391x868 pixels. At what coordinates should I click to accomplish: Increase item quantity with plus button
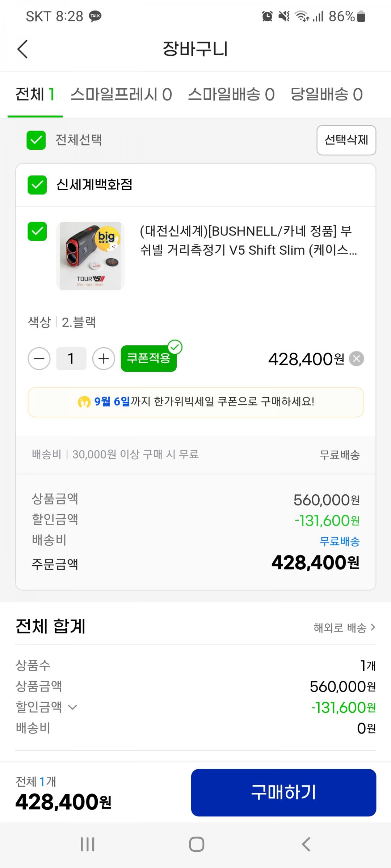(104, 359)
